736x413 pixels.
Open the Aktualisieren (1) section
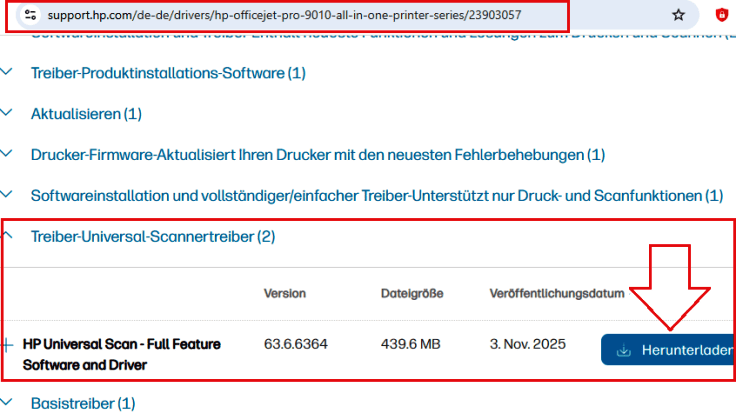[x=86, y=114]
